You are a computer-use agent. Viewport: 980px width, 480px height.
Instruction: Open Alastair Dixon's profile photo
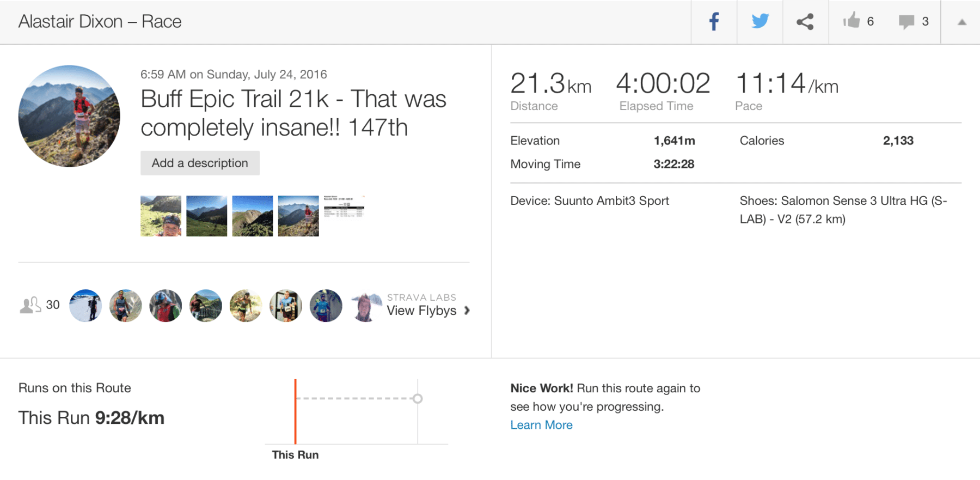click(x=69, y=116)
